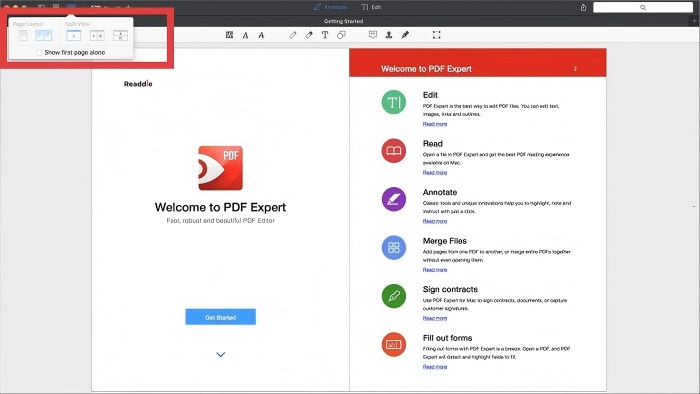Viewport: 700px width, 394px height.
Task: Click the Sign contracts heading text
Action: (450, 290)
